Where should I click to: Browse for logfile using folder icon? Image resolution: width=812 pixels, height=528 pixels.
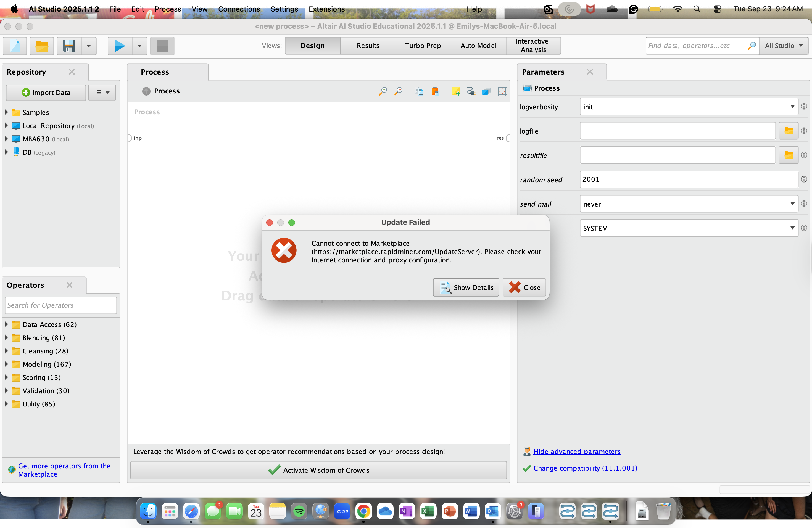click(788, 131)
